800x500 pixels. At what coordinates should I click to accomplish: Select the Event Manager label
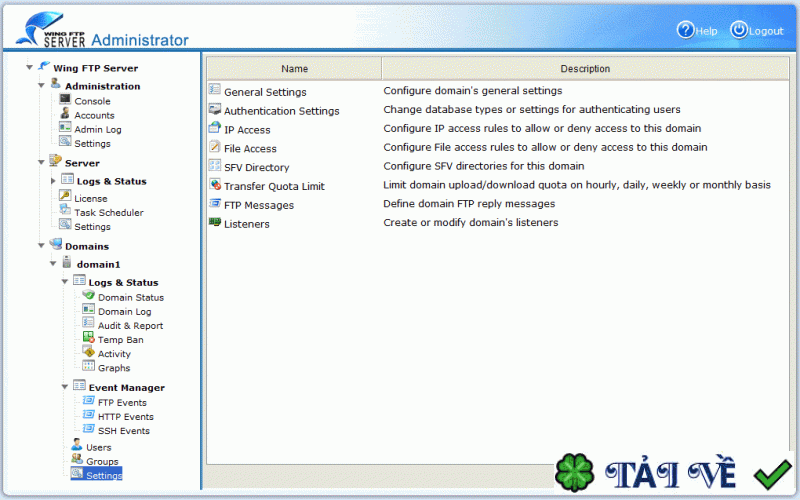[127, 388]
